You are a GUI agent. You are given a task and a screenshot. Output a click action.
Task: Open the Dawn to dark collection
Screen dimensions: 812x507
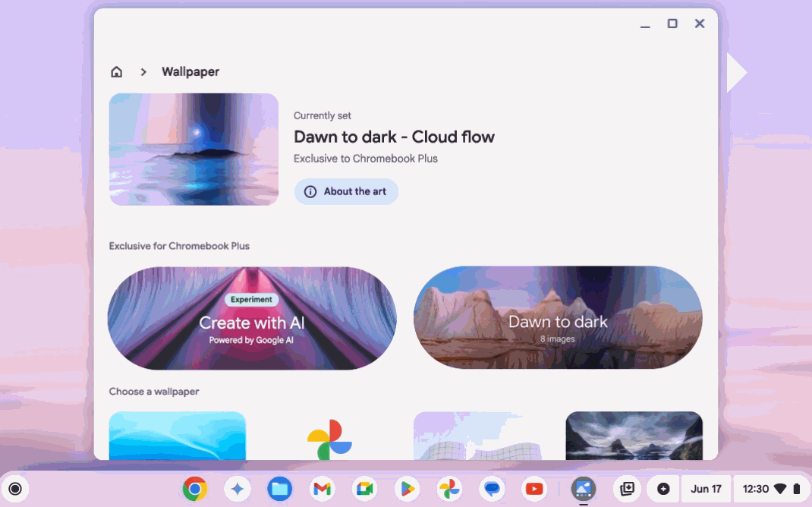tap(558, 319)
